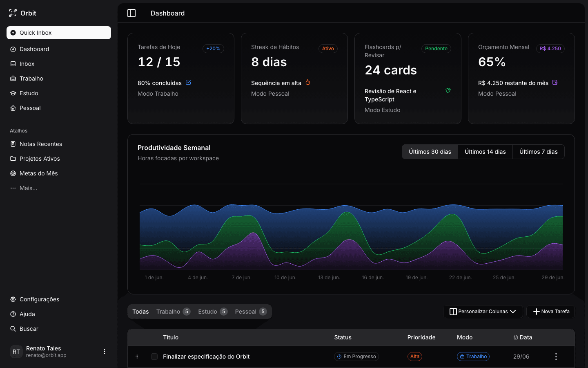Select the Últimos 7 dias range option
This screenshot has height=368, width=588.
coord(538,152)
